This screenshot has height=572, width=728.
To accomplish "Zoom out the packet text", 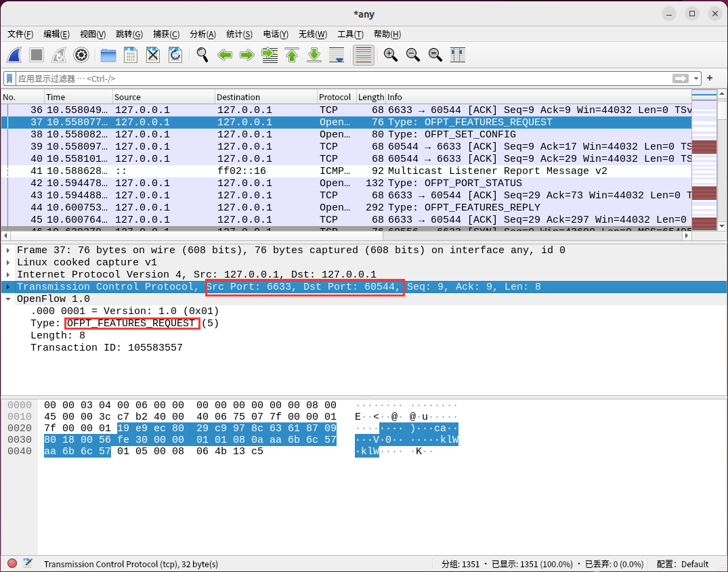I will [x=412, y=56].
